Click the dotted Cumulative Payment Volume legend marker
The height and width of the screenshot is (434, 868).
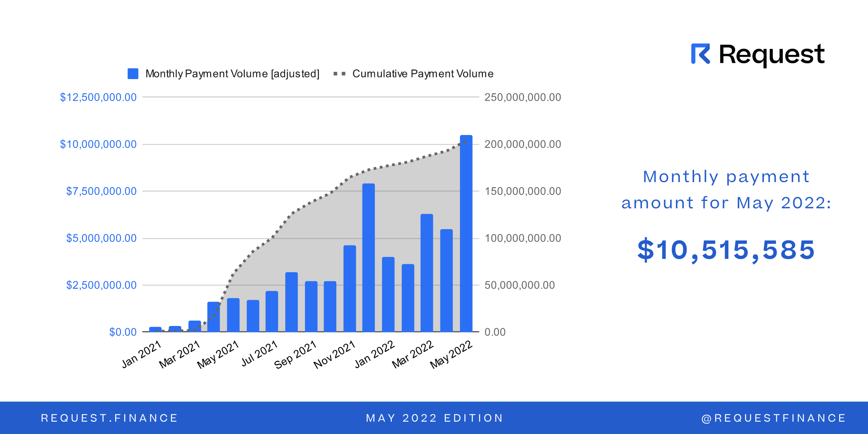coord(339,74)
